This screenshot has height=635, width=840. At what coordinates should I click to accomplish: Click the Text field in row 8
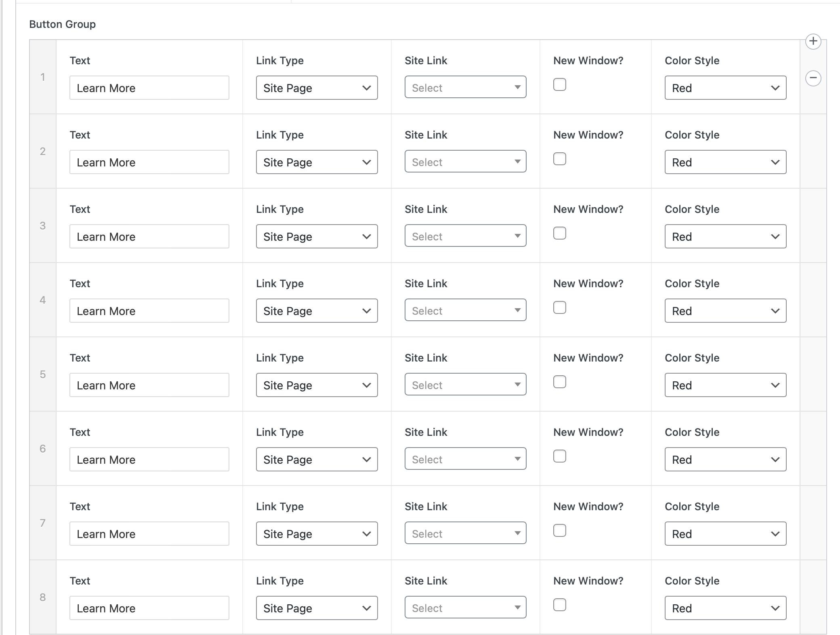pos(149,608)
